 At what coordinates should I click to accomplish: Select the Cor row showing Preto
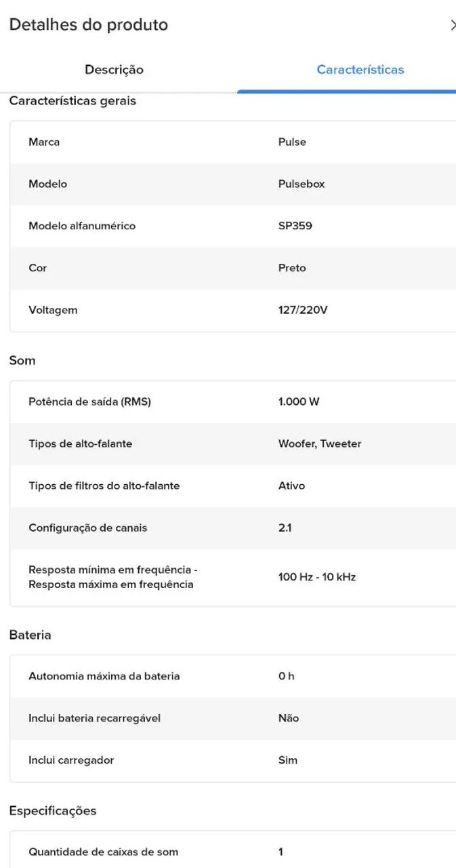(x=233, y=269)
